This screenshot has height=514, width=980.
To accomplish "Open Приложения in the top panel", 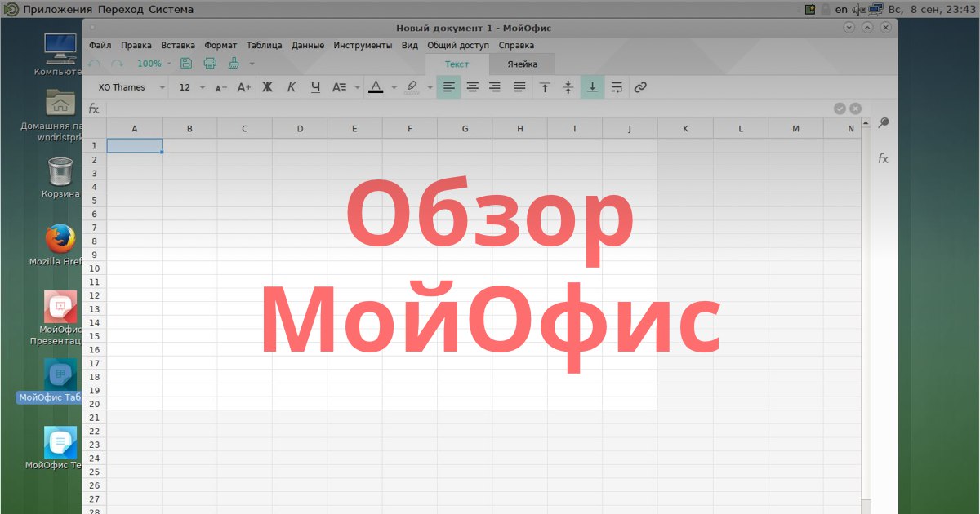I will pos(57,10).
